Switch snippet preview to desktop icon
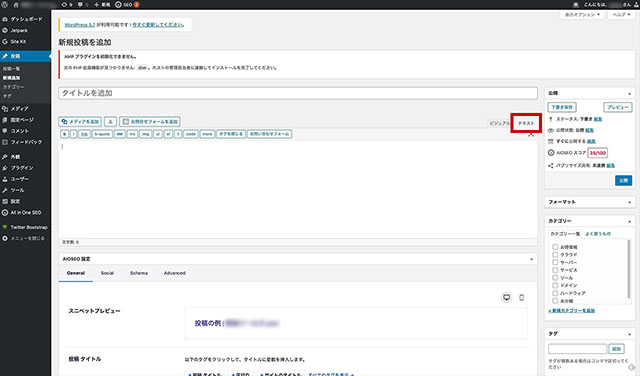This screenshot has width=640, height=376. point(507,297)
